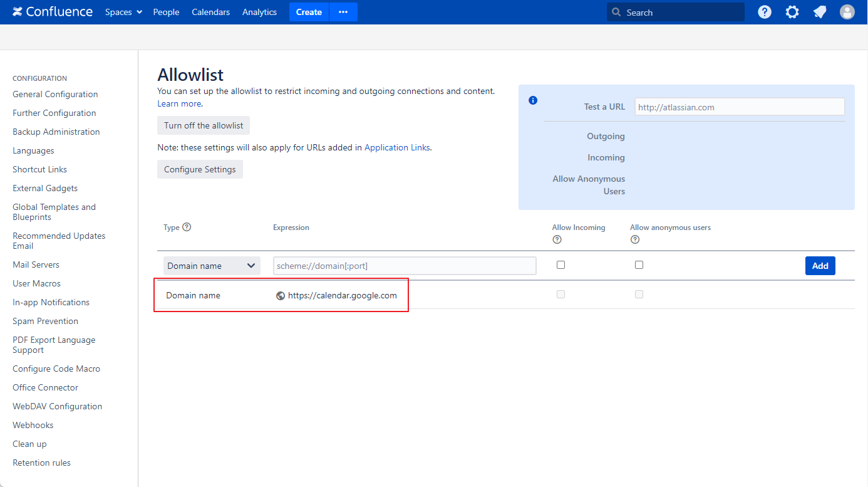Screen dimensions: 868x487
Task: Click Allow Incoming checkbox for calendar.google.com
Action: tap(561, 294)
